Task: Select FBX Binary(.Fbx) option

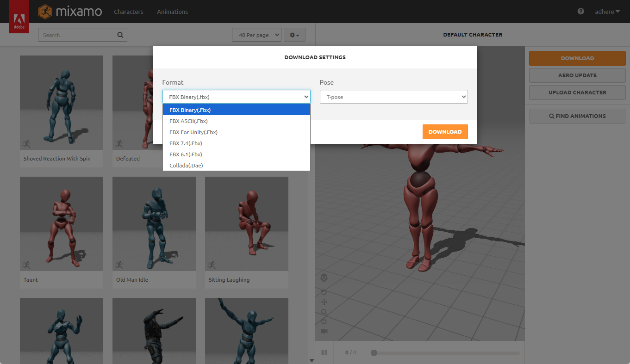Action: point(237,110)
